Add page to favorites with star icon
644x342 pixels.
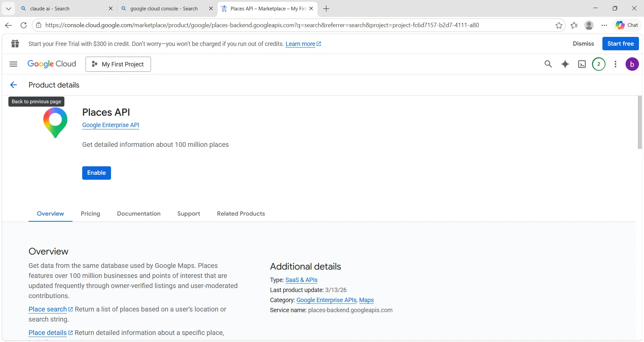coord(559,25)
